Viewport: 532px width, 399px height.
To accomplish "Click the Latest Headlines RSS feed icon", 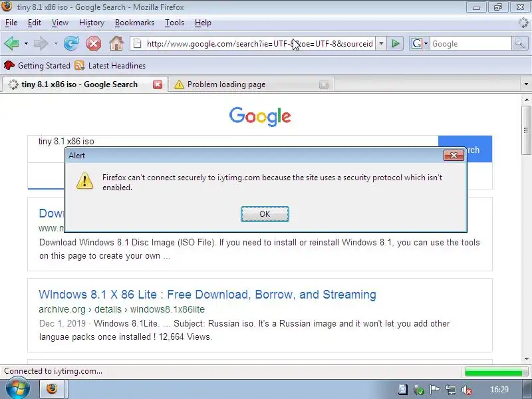I will click(79, 65).
